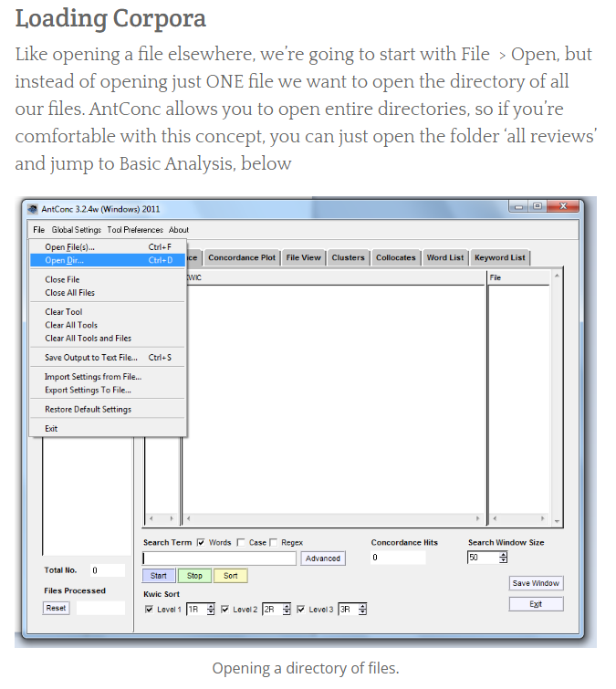Viewport: 616px width, 689px height.
Task: Click the KWIC pane horizontal scrollbar
Action: [x=333, y=518]
